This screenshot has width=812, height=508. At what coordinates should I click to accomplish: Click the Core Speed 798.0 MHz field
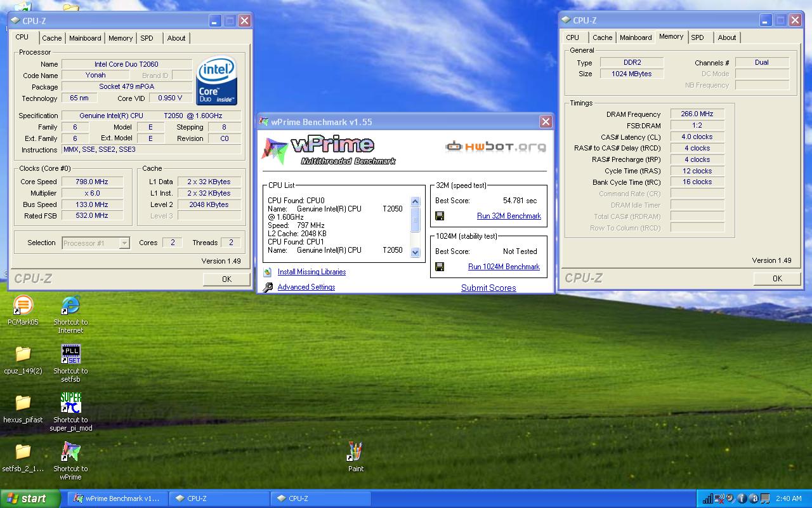[92, 182]
